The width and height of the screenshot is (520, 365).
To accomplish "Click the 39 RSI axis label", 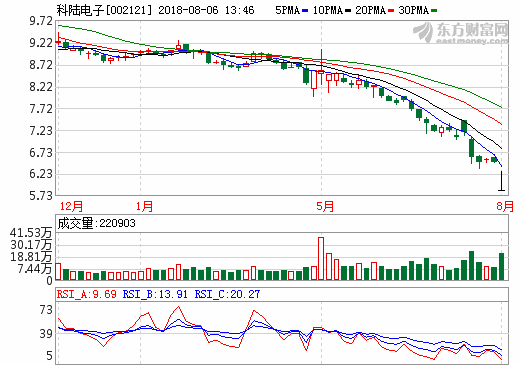I will click(x=46, y=334).
